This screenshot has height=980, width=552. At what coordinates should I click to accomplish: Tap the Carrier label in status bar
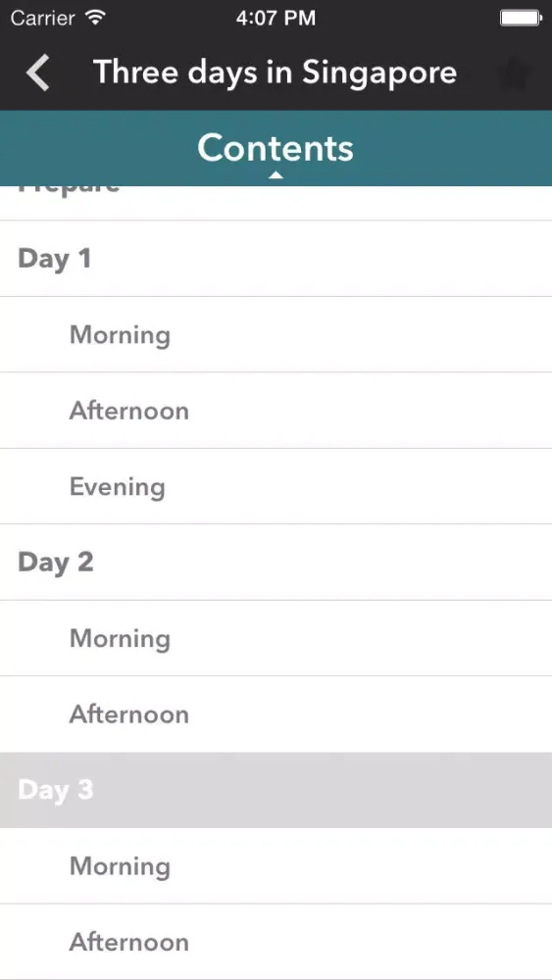coord(44,18)
